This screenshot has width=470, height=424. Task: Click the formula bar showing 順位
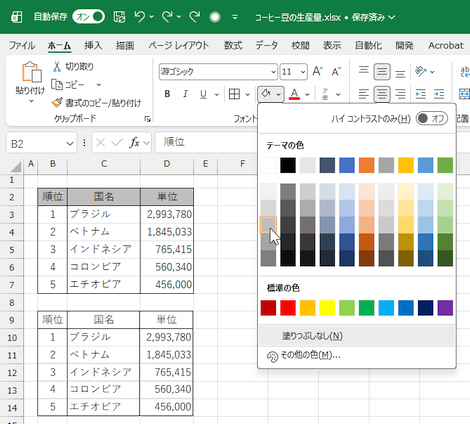pyautogui.click(x=206, y=143)
